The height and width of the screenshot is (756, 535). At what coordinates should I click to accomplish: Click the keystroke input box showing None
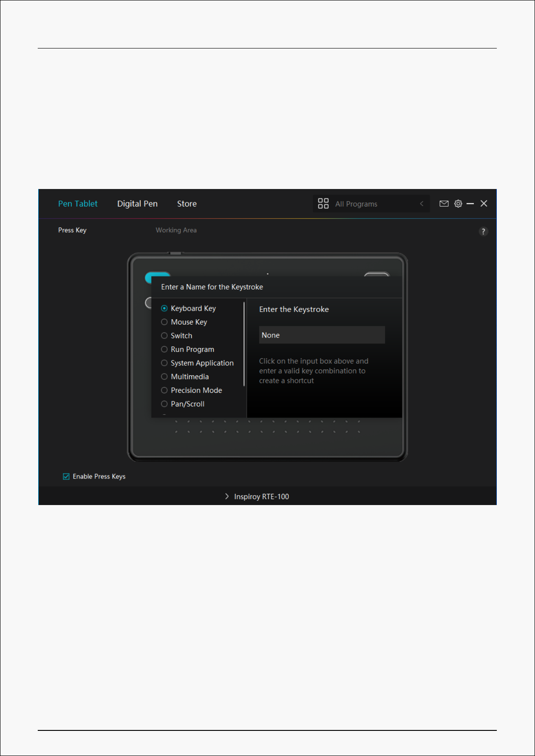(x=322, y=335)
